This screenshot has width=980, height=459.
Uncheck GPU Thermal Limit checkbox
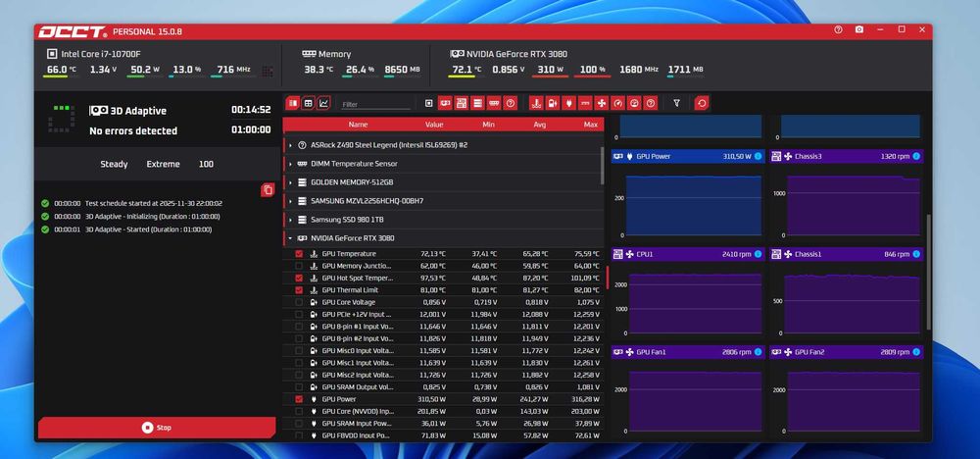click(x=299, y=290)
